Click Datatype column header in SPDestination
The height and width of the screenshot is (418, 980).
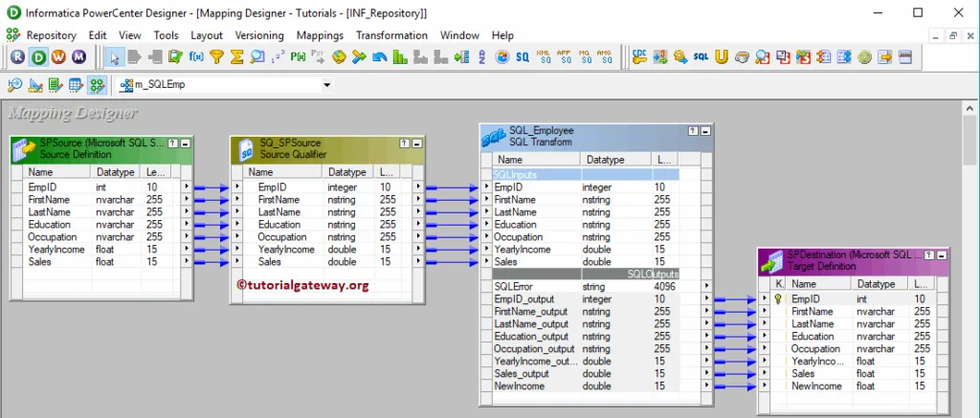click(879, 284)
